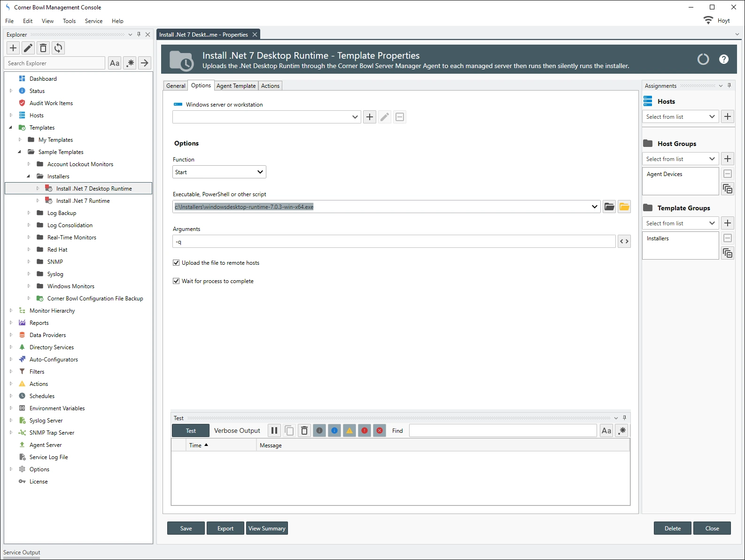The width and height of the screenshot is (745, 560).
Task: Click the Explorer delete trash icon
Action: click(43, 48)
